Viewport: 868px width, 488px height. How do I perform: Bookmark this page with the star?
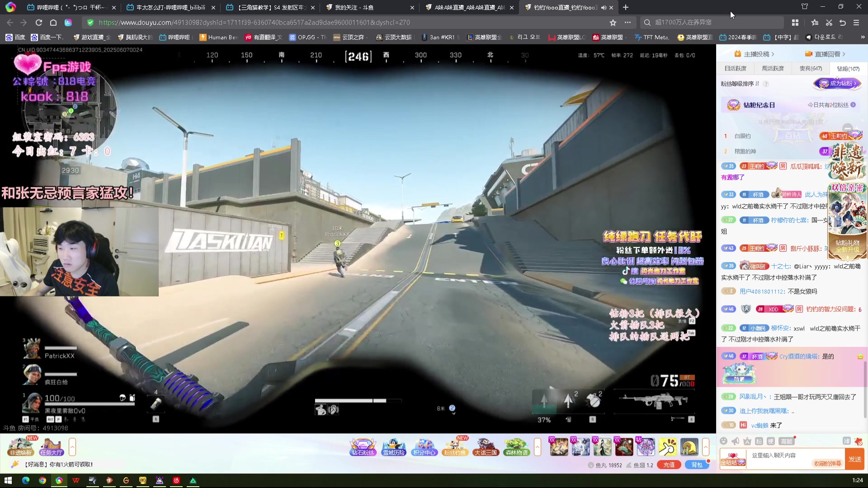point(613,23)
